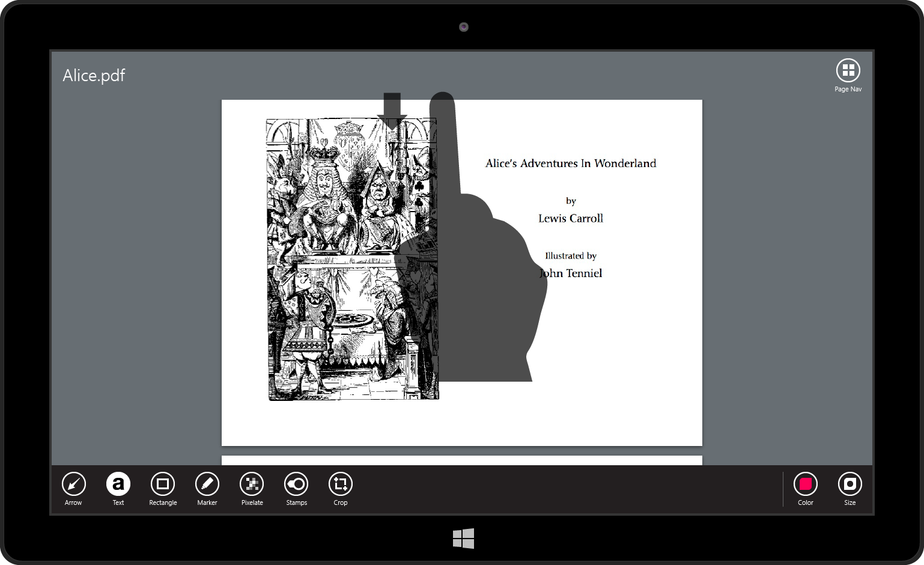The height and width of the screenshot is (565, 924).
Task: Click the 'Illustrated by' text
Action: [571, 256]
